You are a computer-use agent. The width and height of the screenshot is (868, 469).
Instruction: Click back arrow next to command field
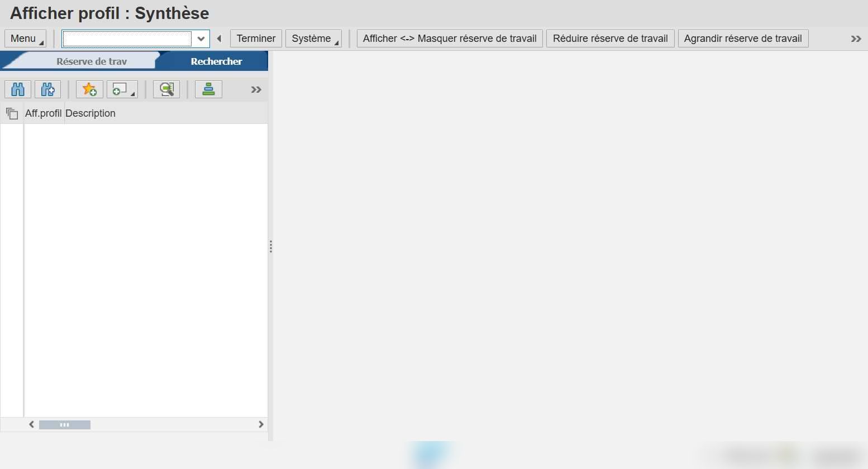[219, 39]
